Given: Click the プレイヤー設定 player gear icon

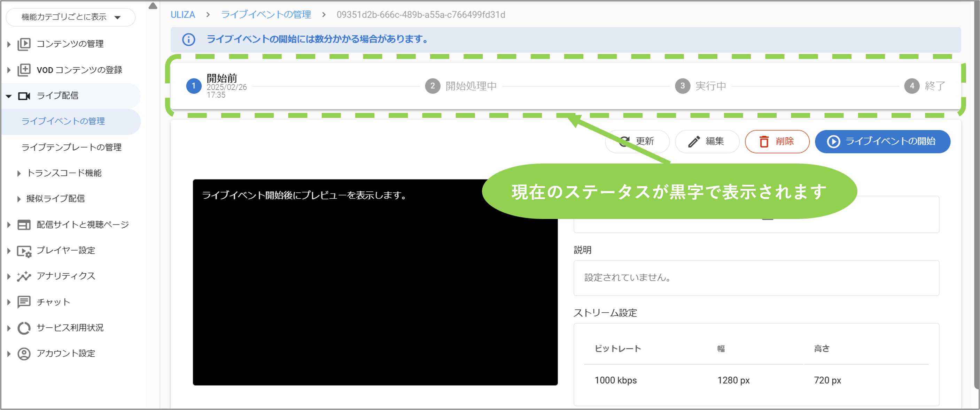Looking at the screenshot, I should [x=24, y=251].
